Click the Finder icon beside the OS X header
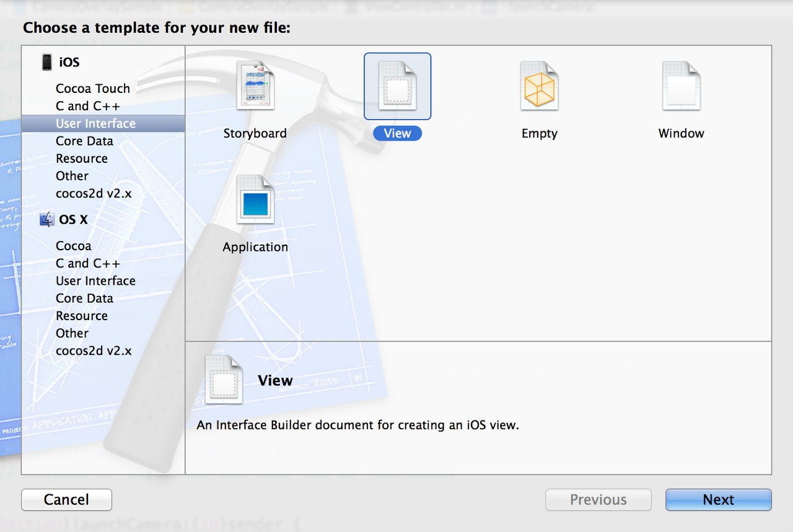 (47, 219)
